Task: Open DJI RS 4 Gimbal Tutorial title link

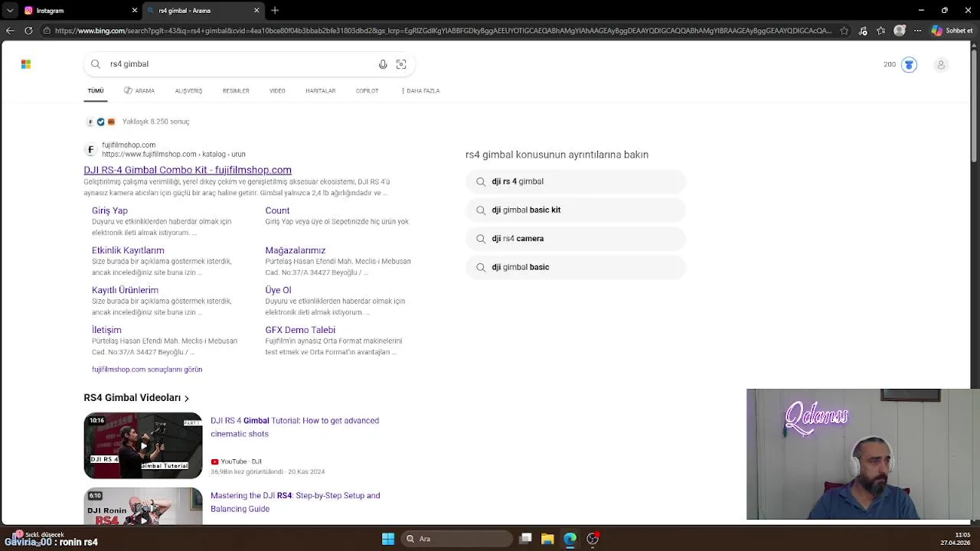Action: click(295, 427)
